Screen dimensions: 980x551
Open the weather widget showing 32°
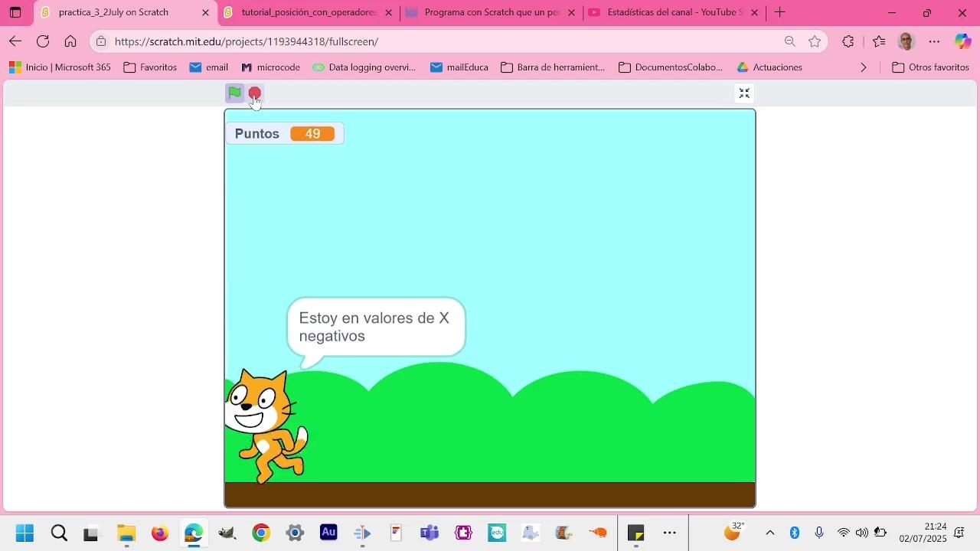733,532
